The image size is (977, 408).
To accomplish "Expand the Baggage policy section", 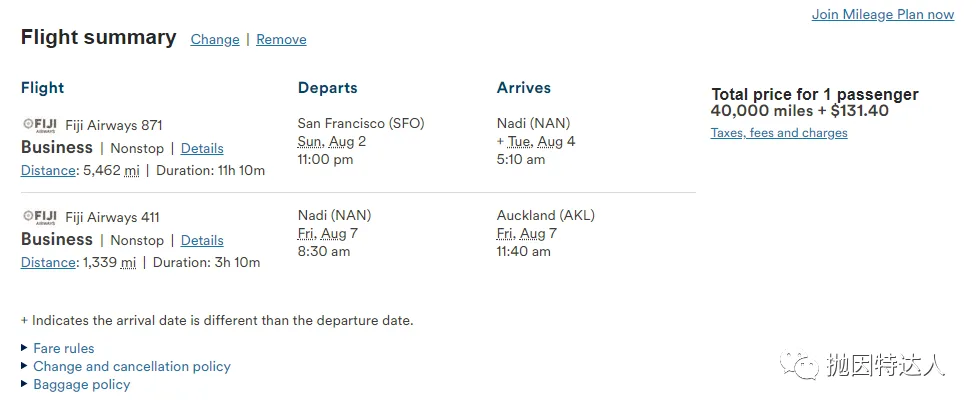I will point(82,384).
